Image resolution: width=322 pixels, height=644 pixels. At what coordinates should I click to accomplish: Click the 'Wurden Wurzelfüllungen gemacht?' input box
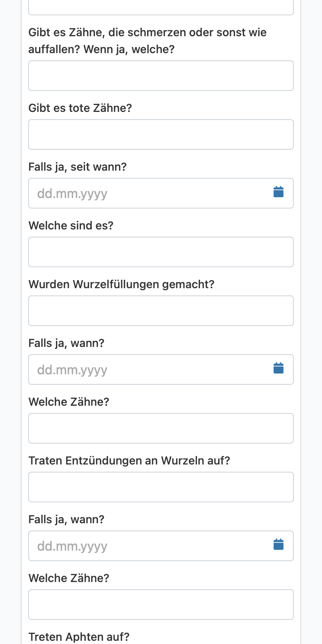[161, 311]
